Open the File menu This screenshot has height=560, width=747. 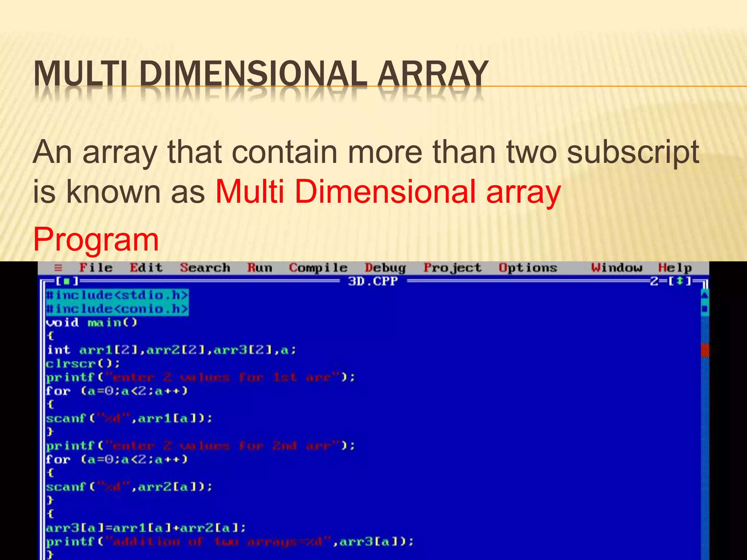pos(96,268)
